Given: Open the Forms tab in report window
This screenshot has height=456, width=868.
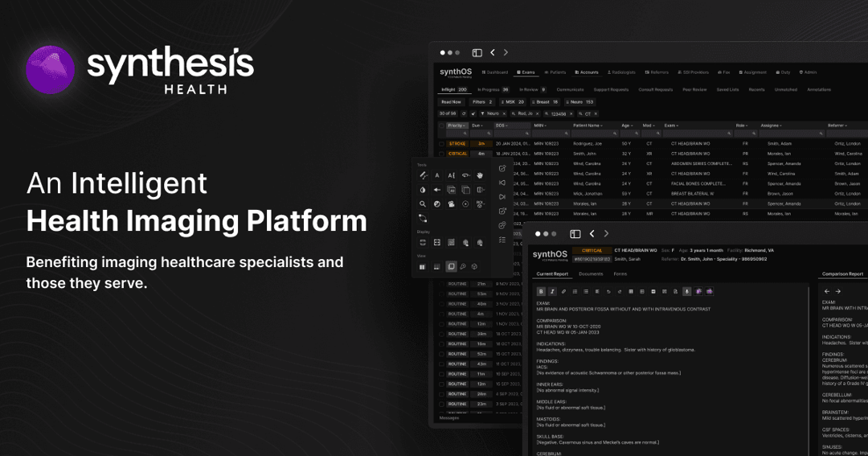Looking at the screenshot, I should [x=620, y=274].
